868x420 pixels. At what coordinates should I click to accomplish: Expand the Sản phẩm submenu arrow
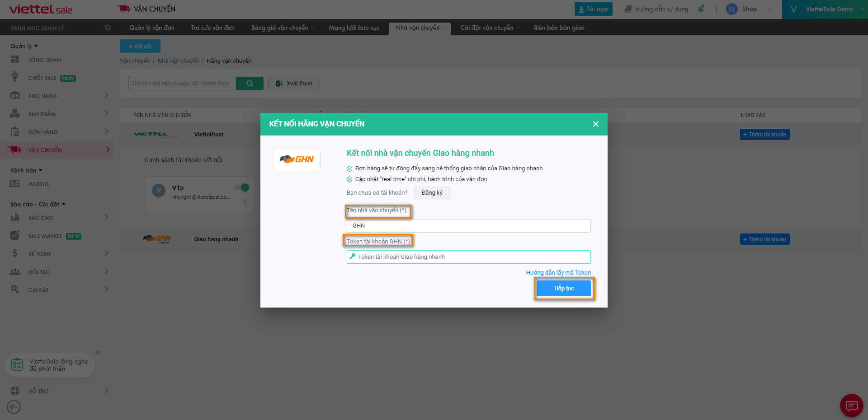(107, 113)
